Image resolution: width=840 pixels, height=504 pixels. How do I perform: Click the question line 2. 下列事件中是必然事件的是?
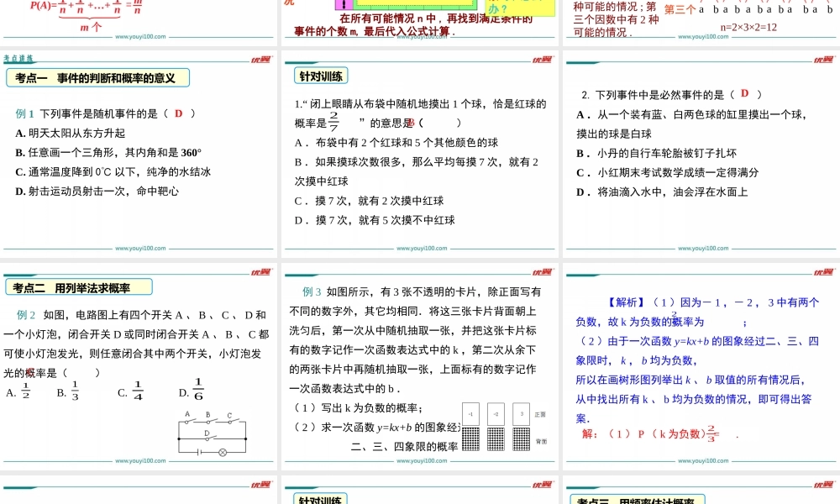[x=672, y=95]
